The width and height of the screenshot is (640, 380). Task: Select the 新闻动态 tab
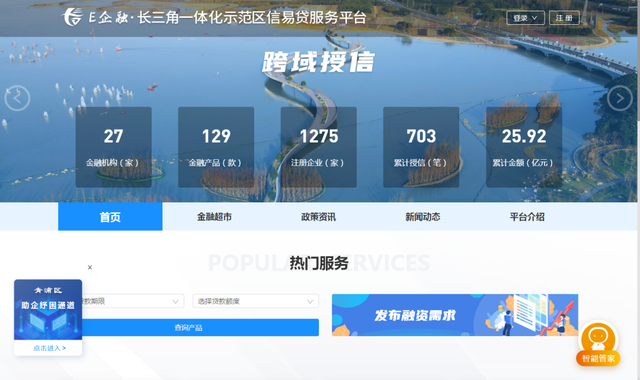tap(423, 217)
